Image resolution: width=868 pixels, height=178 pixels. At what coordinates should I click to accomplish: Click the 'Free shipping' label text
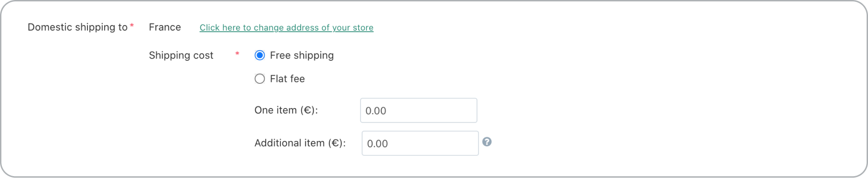click(x=302, y=55)
